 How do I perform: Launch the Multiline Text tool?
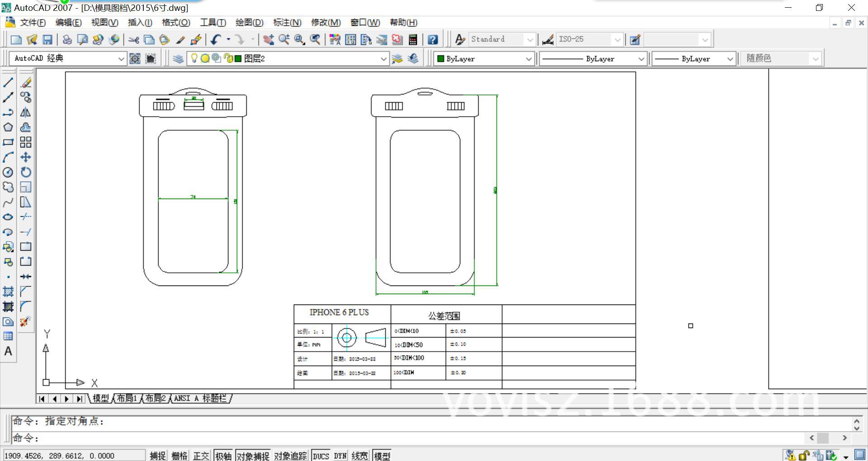coord(8,351)
